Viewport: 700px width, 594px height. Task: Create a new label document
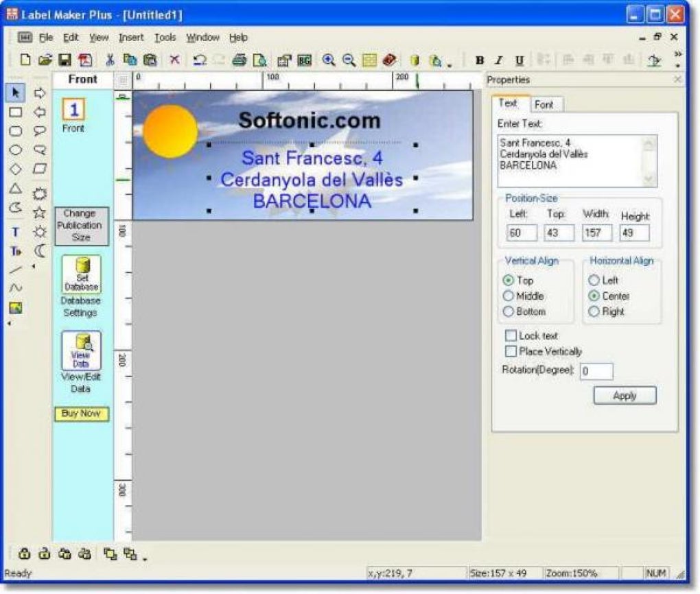coord(25,60)
